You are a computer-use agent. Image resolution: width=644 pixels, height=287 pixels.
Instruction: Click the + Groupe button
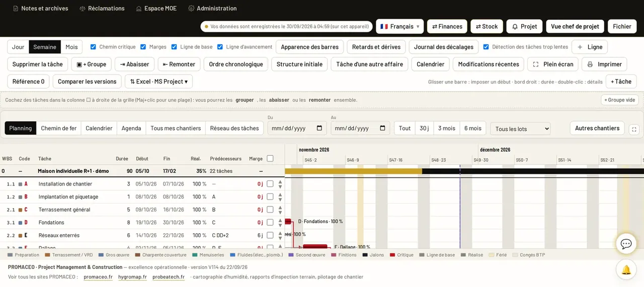(x=91, y=64)
